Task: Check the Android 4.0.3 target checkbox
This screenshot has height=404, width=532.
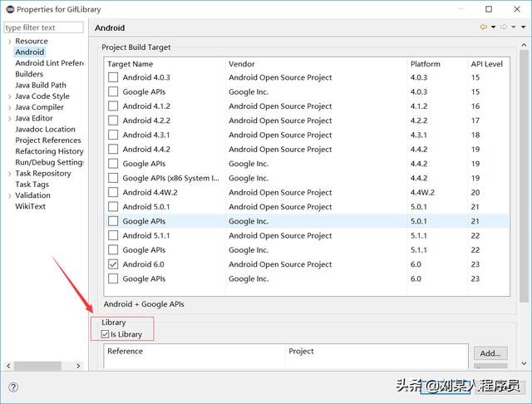Action: pos(113,77)
